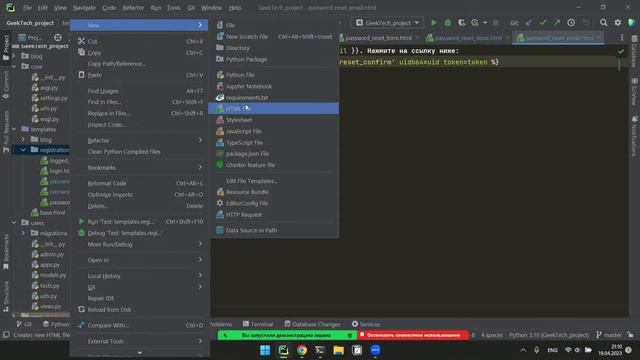The image size is (640, 360).
Task: Click Python 3.10 interpreter in status bar
Action: (x=549, y=335)
